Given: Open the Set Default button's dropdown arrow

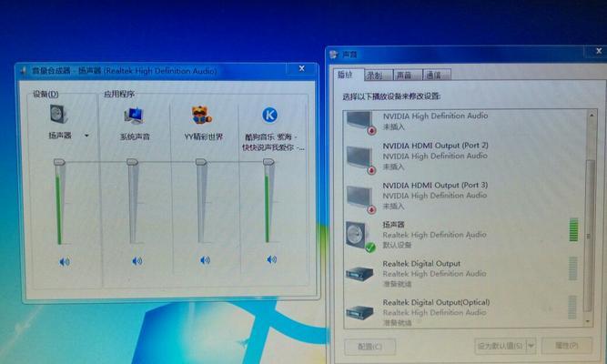Looking at the screenshot, I should pyautogui.click(x=531, y=346).
